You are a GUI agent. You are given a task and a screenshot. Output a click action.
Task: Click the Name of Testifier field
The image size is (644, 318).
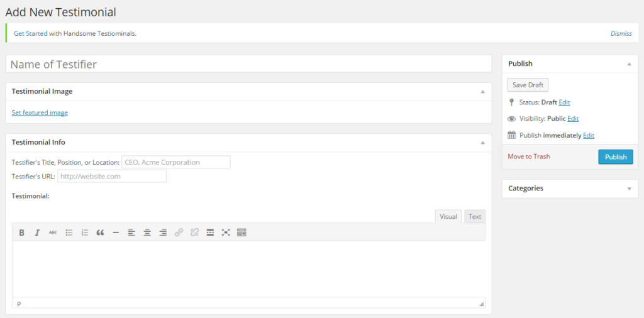click(x=248, y=64)
